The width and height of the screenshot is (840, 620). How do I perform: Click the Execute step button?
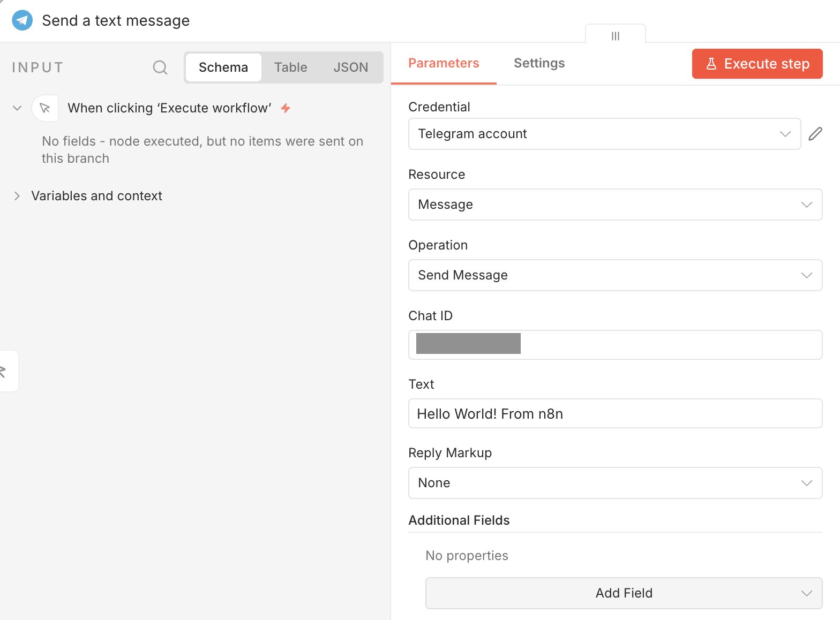[756, 64]
